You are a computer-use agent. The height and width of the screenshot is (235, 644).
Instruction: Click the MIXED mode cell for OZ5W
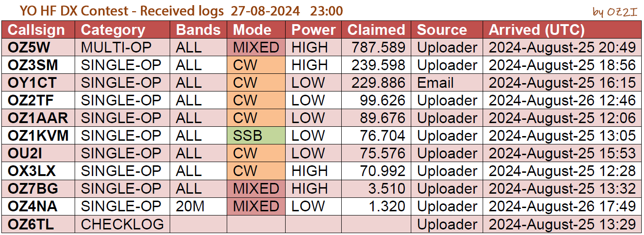point(256,47)
